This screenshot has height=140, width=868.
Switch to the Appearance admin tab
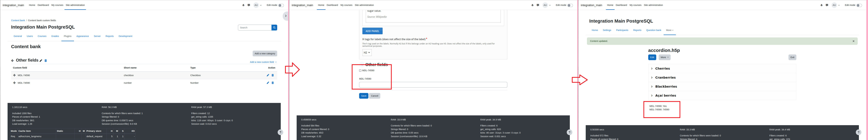tap(83, 36)
